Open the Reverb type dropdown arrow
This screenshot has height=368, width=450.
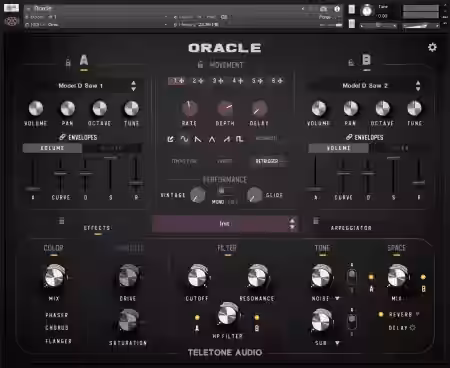coord(417,314)
